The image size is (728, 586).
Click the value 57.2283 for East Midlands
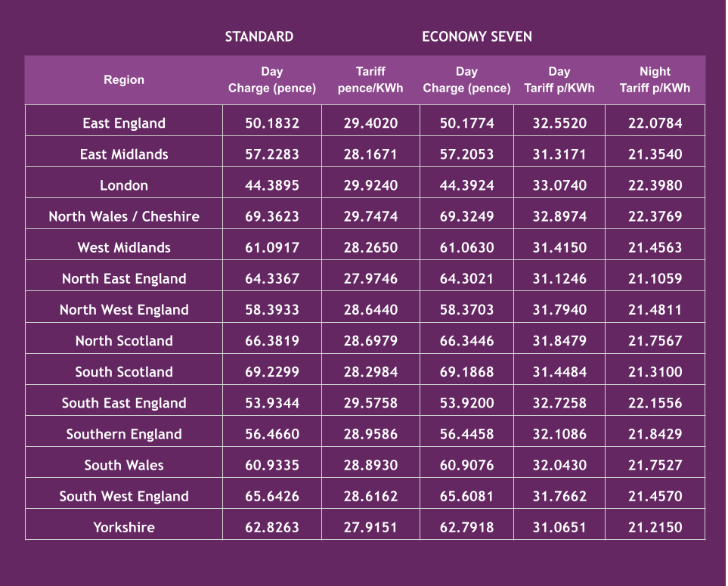272,154
